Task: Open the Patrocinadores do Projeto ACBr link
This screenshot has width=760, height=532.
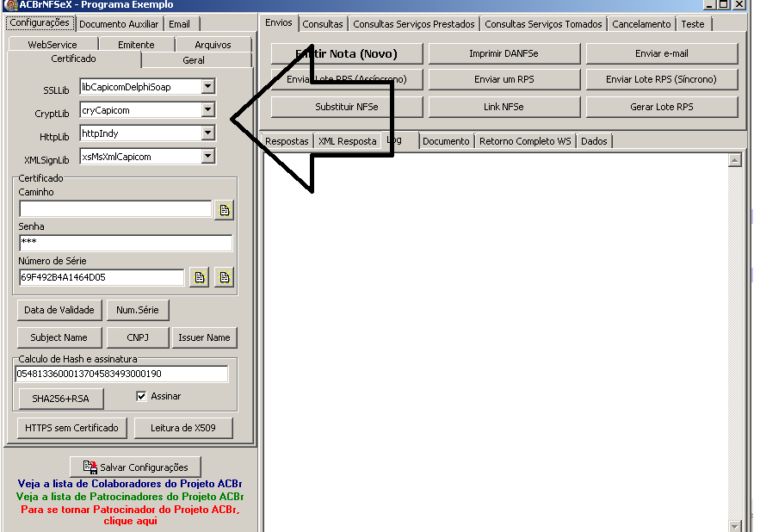Action: (x=130, y=497)
